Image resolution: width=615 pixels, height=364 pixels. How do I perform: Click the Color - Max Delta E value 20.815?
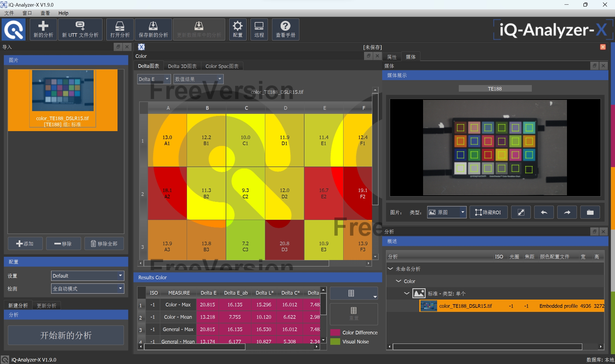208,305
